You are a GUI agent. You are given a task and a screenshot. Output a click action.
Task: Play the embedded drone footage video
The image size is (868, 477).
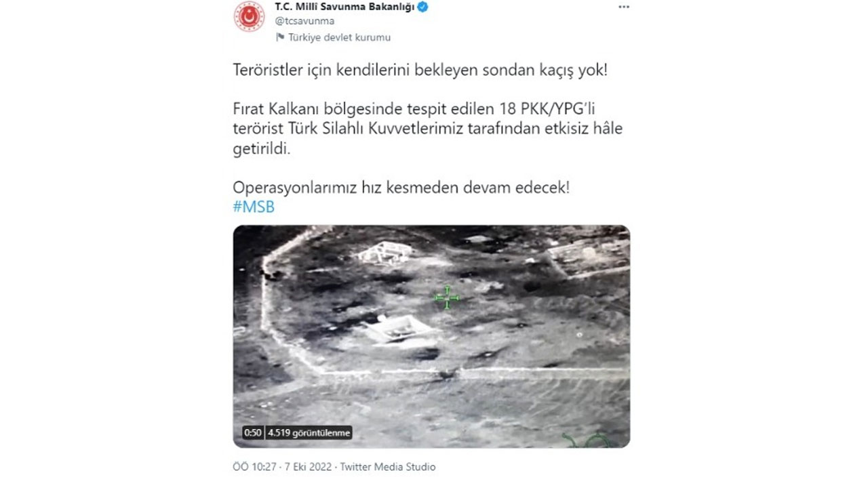431,336
